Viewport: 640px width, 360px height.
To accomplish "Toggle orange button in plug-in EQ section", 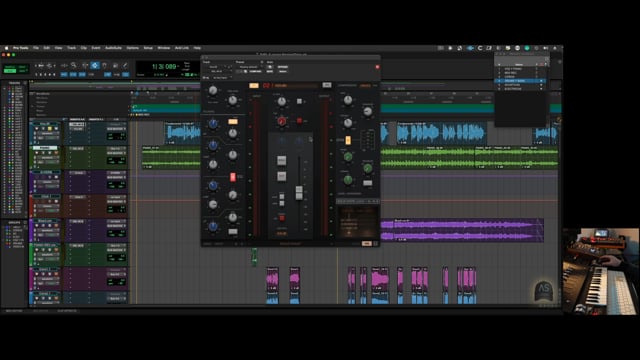I will point(233,121).
